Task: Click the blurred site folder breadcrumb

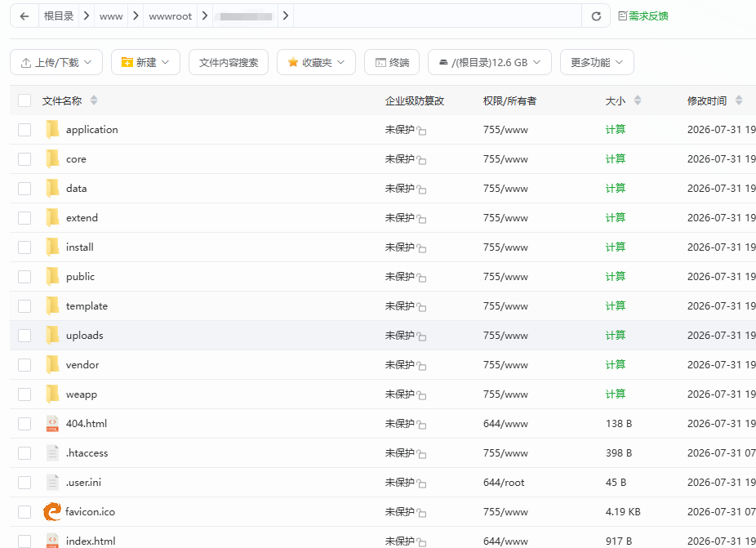Action: pos(246,16)
